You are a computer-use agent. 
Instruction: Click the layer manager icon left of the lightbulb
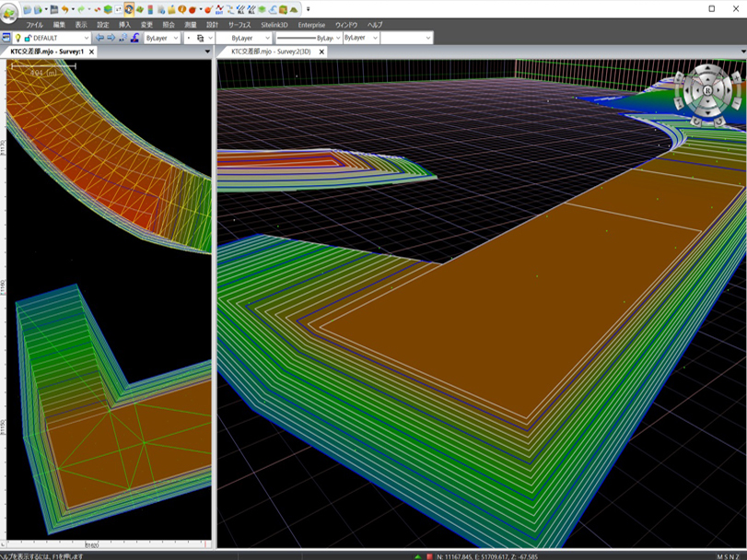6,38
